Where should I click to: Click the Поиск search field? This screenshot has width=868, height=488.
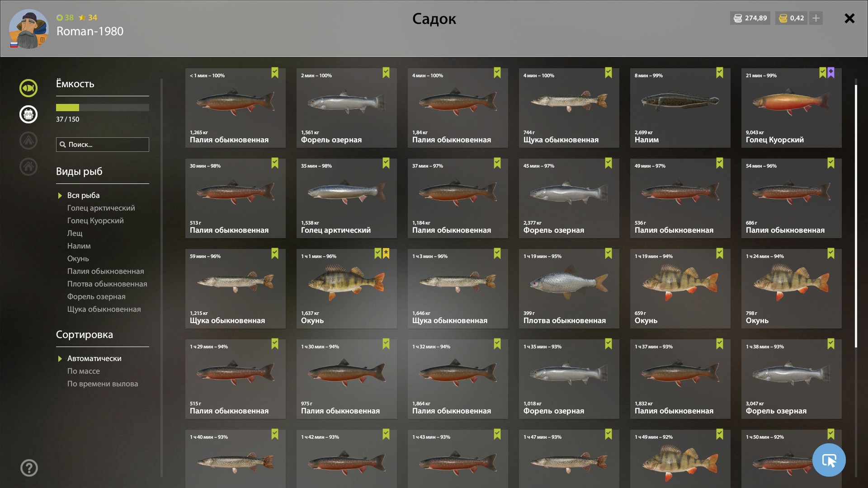[103, 145]
